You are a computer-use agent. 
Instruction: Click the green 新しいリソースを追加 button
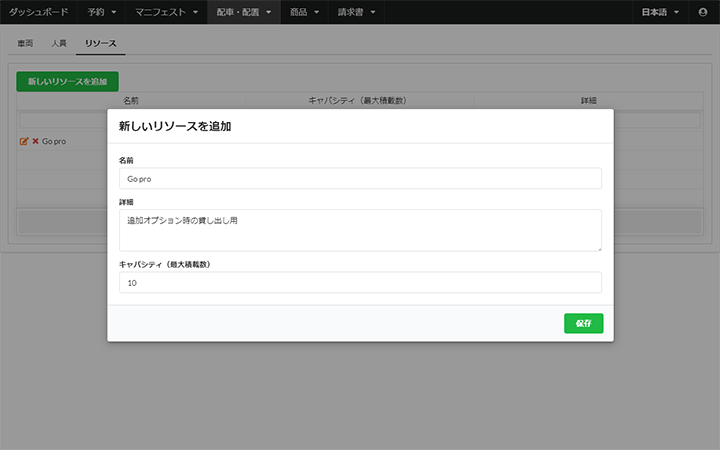(68, 81)
